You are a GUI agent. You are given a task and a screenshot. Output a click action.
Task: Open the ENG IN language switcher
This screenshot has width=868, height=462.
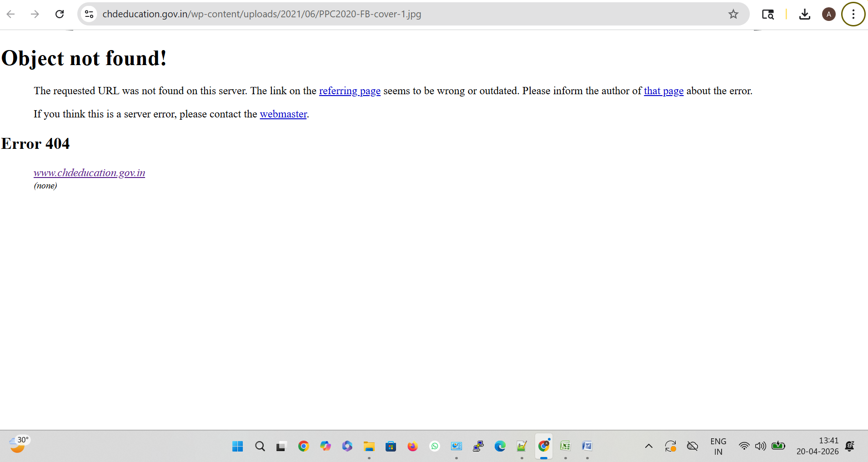pos(718,446)
